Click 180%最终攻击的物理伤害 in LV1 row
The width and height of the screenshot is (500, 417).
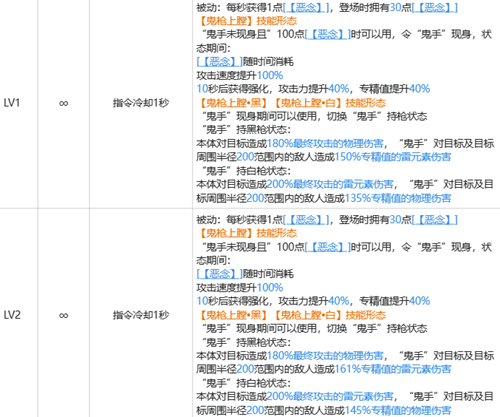(325, 144)
